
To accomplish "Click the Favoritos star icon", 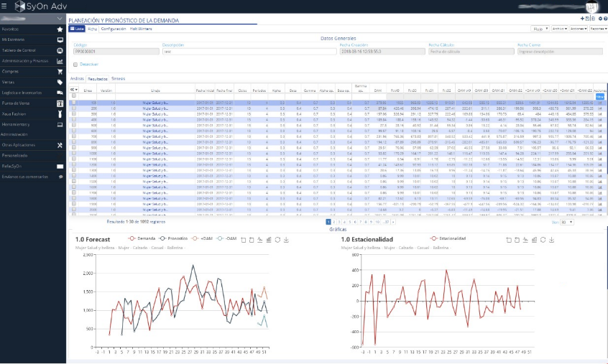I will (x=60, y=29).
